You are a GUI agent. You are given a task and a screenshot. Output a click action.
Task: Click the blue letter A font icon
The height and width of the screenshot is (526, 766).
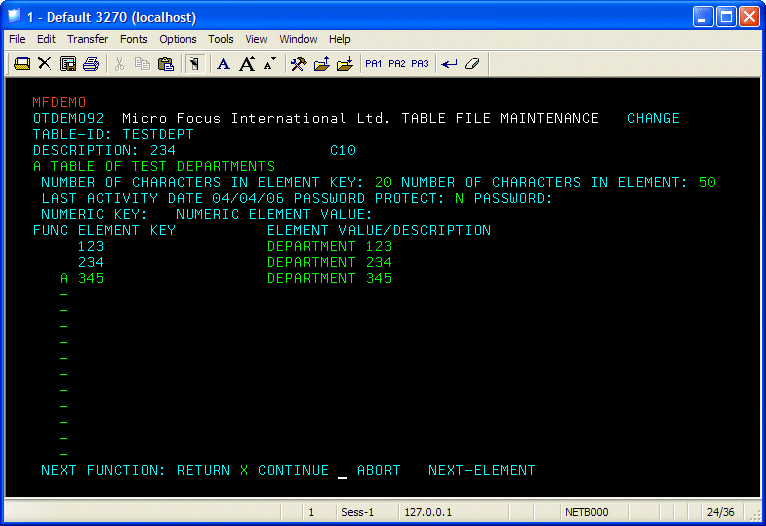pyautogui.click(x=223, y=63)
